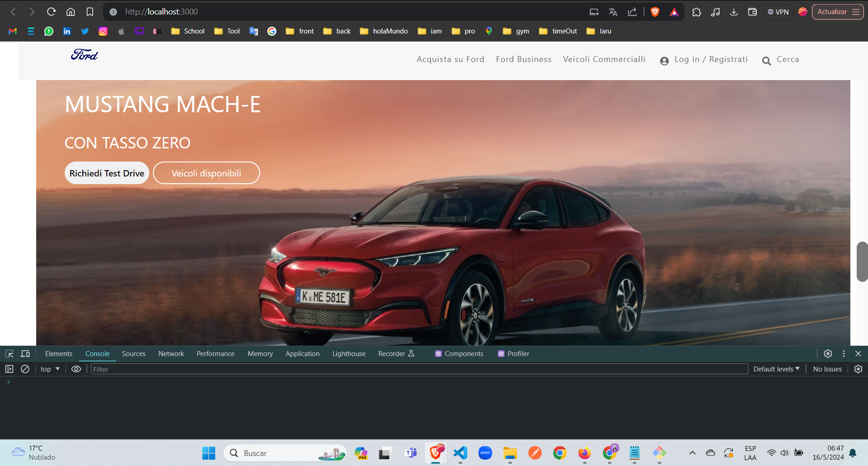Open the Memory tab in DevTools

pyautogui.click(x=260, y=354)
